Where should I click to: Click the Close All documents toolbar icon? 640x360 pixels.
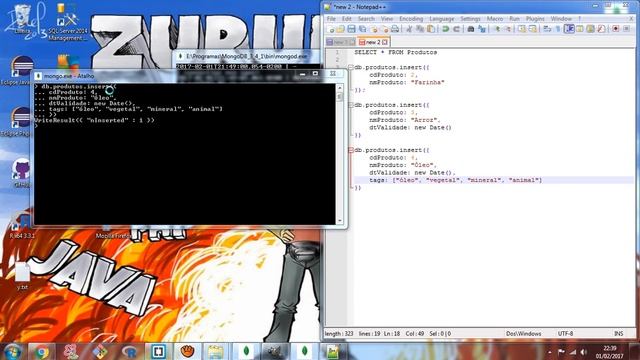[x=384, y=29]
